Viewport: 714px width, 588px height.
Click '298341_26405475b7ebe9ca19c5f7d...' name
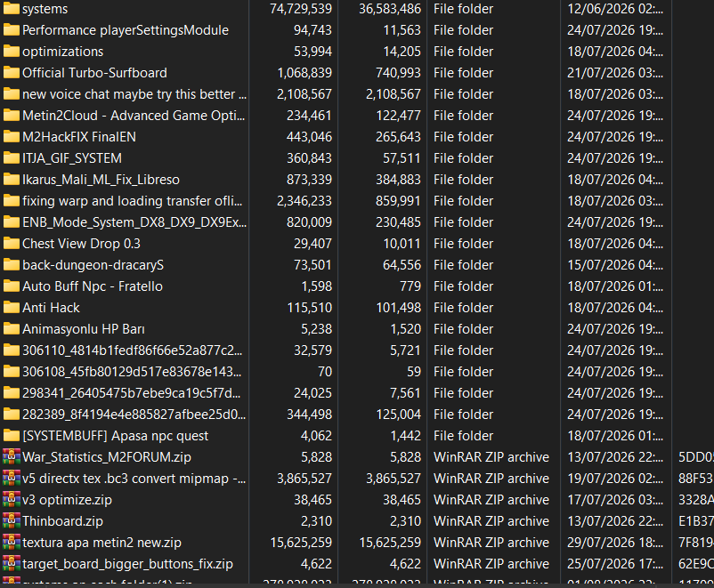(x=132, y=393)
